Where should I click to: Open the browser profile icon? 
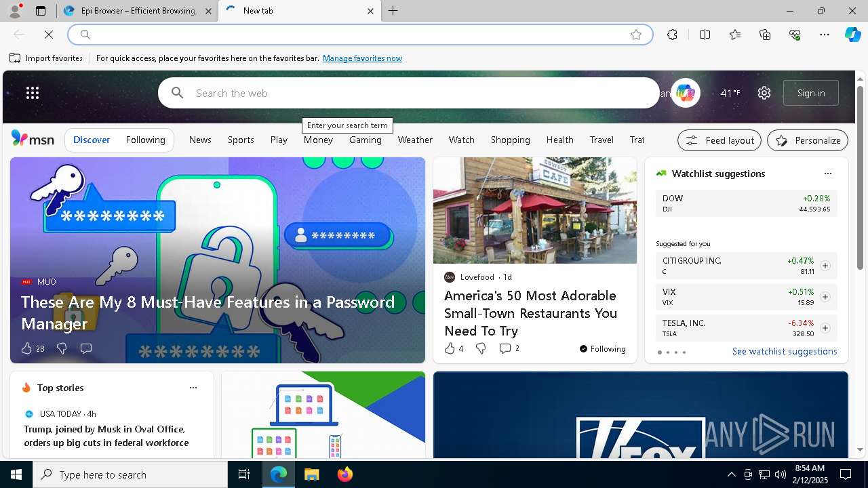14,11
